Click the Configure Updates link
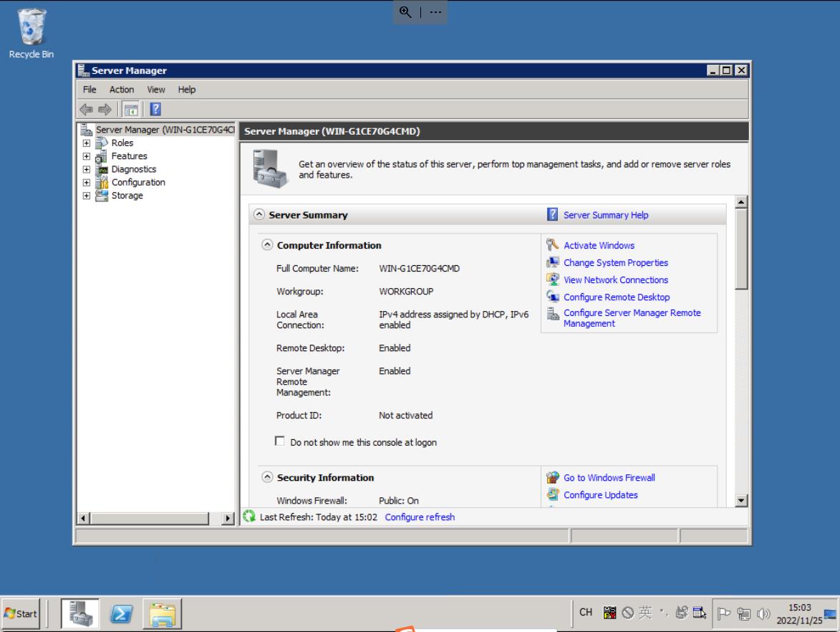The width and height of the screenshot is (840, 632). [601, 494]
